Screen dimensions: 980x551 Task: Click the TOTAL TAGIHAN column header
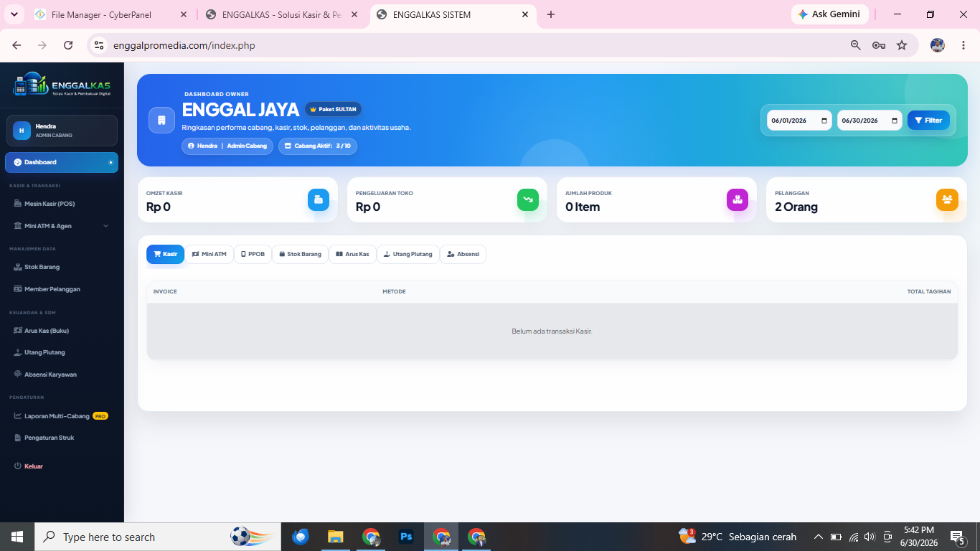[929, 291]
